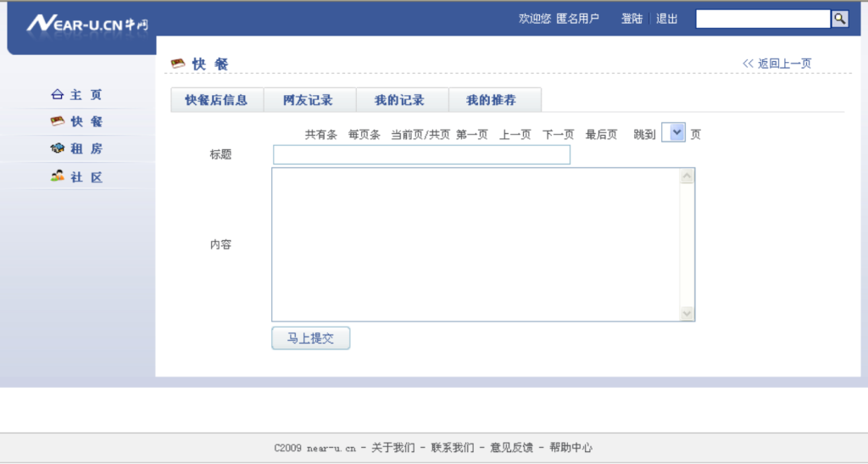Switch to 快餐店信息 tab
The width and height of the screenshot is (868, 464).
(216, 100)
